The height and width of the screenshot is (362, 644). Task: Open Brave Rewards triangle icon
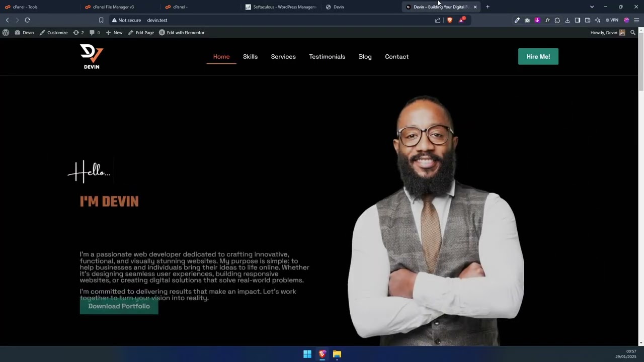point(461,20)
